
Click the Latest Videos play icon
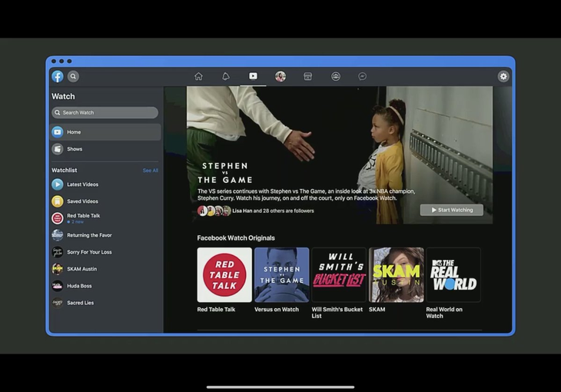57,184
